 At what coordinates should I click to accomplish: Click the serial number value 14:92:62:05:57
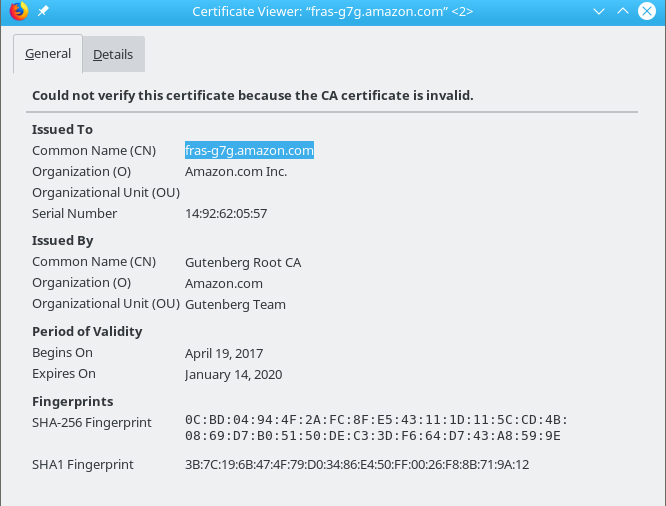pyautogui.click(x=226, y=213)
